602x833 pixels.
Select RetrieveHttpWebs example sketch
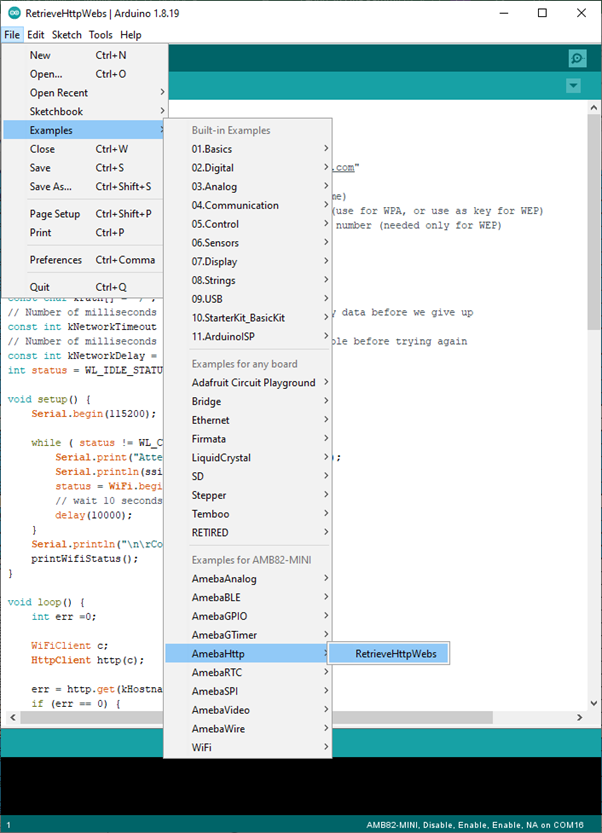pos(390,654)
